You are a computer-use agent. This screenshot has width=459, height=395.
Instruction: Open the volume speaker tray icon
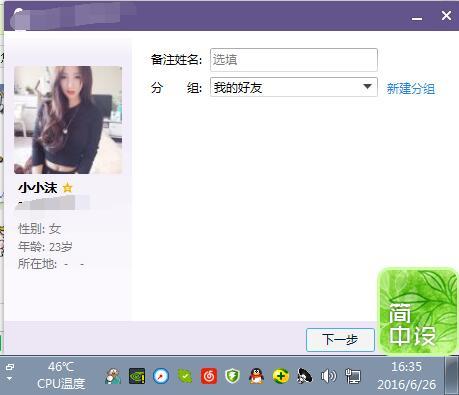328,376
